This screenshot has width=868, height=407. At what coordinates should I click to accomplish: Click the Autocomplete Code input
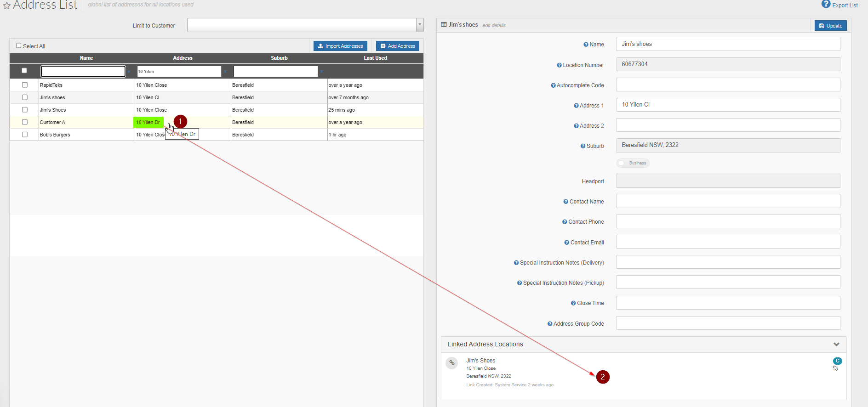click(728, 85)
